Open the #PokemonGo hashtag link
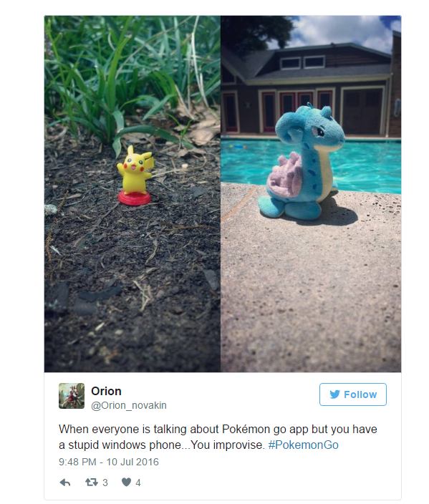 [303, 445]
